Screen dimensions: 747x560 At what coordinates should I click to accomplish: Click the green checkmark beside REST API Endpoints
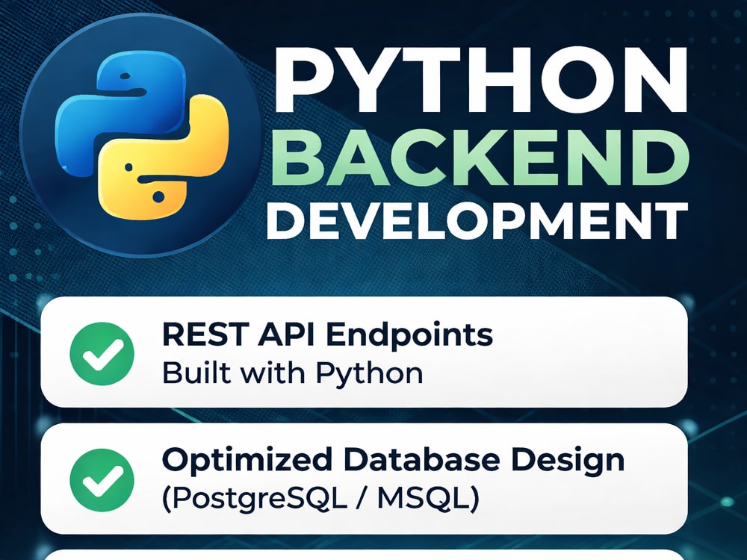point(102,354)
